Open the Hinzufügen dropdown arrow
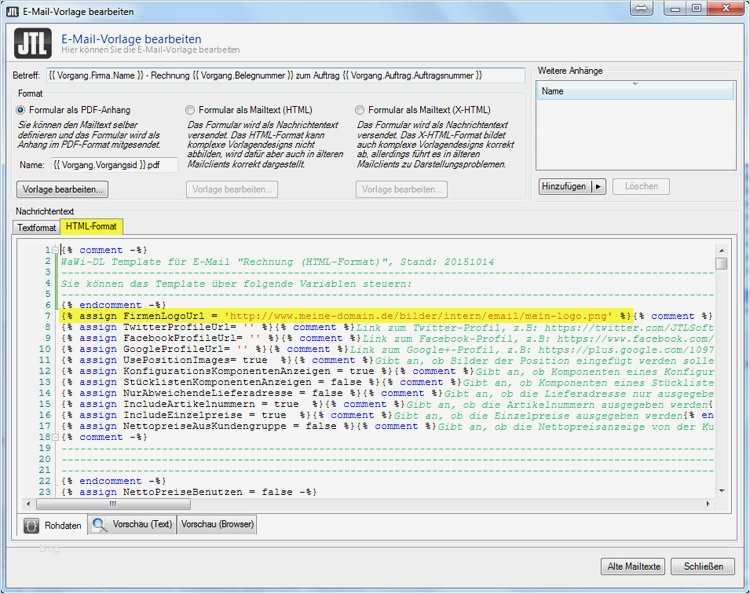 [598, 187]
